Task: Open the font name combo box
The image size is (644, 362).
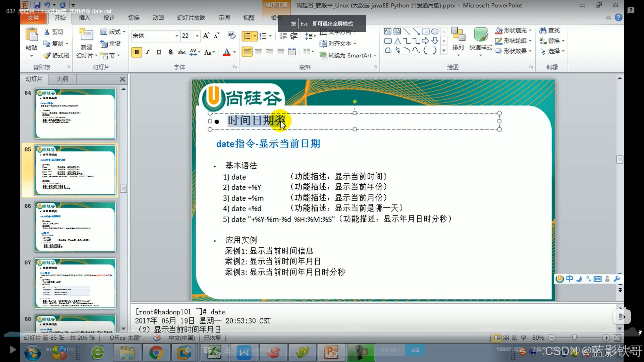Action: tap(155, 36)
